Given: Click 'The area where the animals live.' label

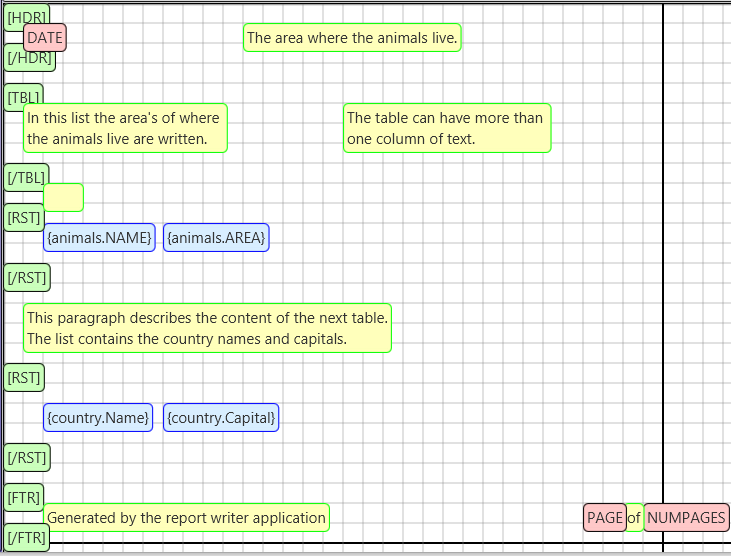Looking at the screenshot, I should 352,37.
